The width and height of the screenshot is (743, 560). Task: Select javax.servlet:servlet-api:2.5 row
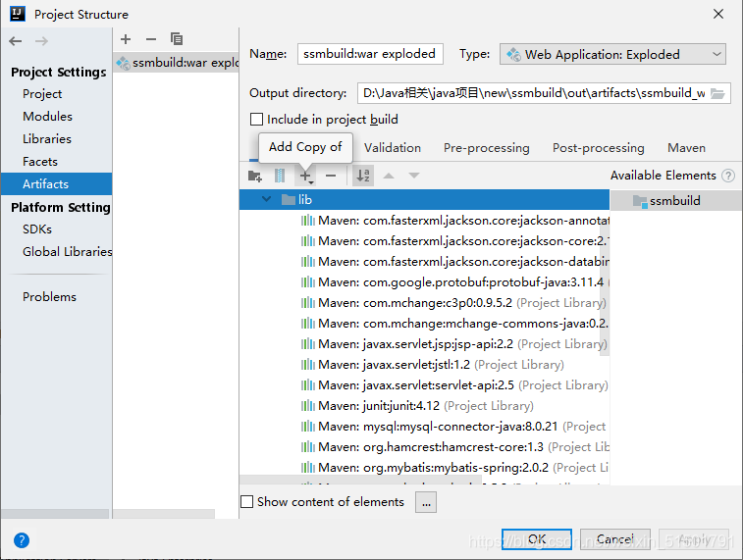coord(424,385)
